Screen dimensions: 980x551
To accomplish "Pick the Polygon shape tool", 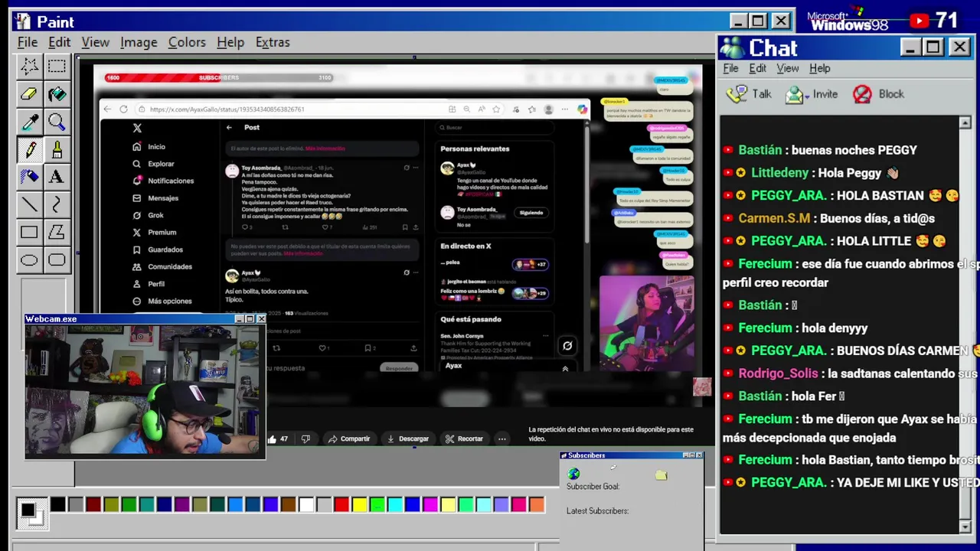I will (57, 232).
